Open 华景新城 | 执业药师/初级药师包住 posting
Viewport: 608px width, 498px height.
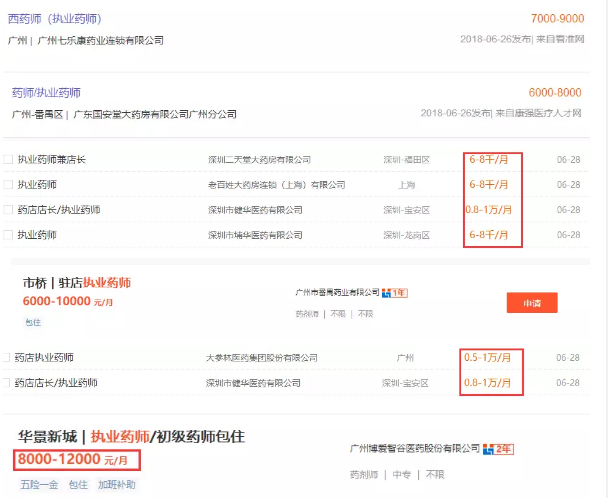pos(131,437)
